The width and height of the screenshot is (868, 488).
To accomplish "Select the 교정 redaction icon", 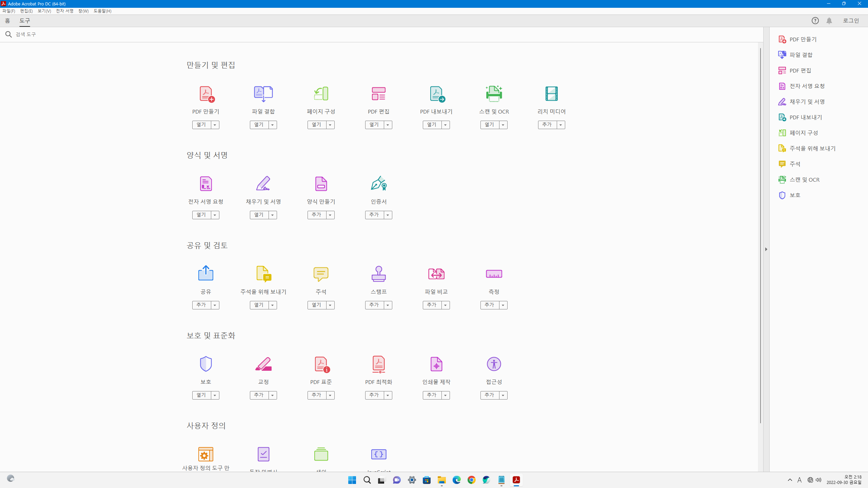I will 263,364.
